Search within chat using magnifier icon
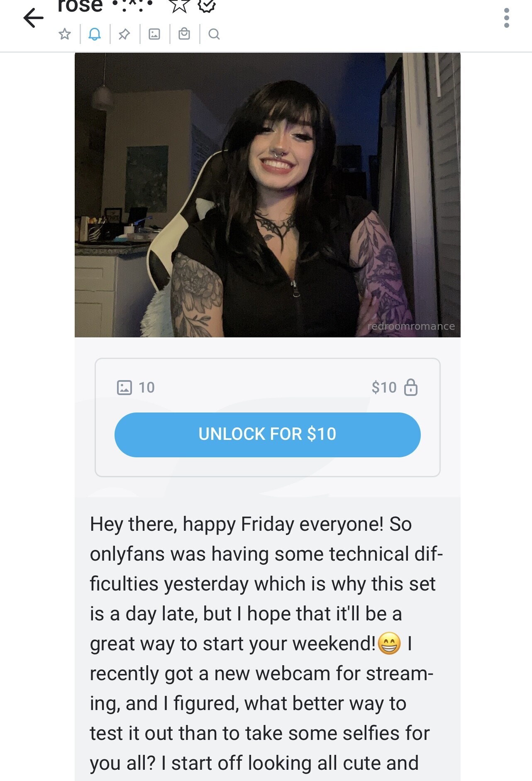Image resolution: width=532 pixels, height=781 pixels. [214, 34]
